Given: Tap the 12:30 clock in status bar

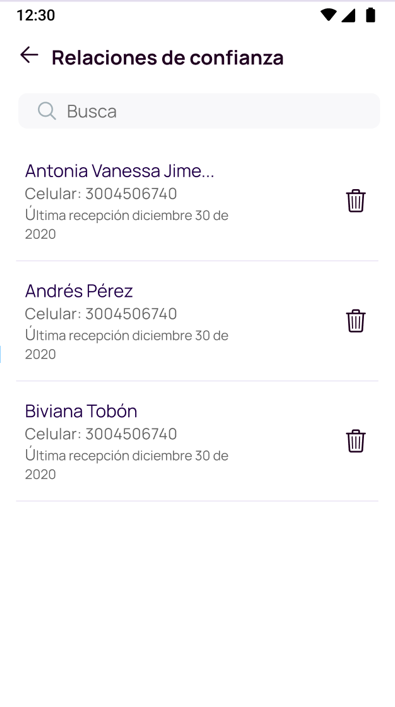Looking at the screenshot, I should (x=36, y=15).
